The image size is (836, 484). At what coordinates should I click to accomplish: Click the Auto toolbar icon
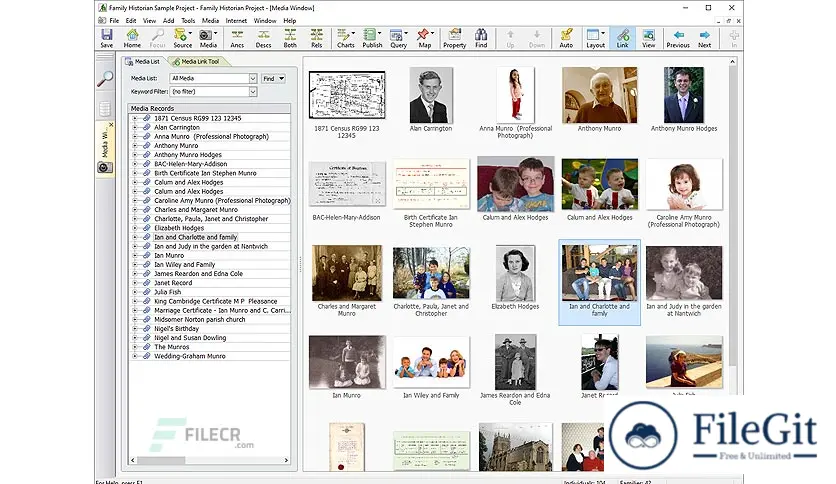click(x=566, y=38)
